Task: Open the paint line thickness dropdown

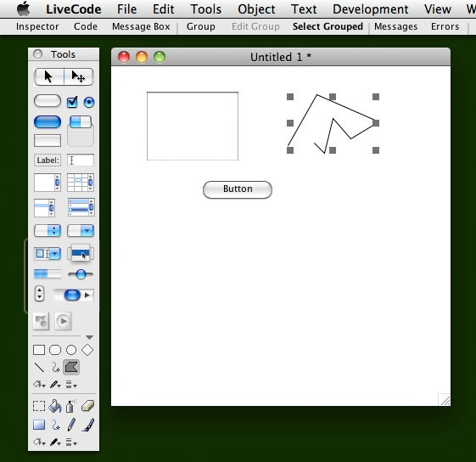Action: (x=71, y=442)
